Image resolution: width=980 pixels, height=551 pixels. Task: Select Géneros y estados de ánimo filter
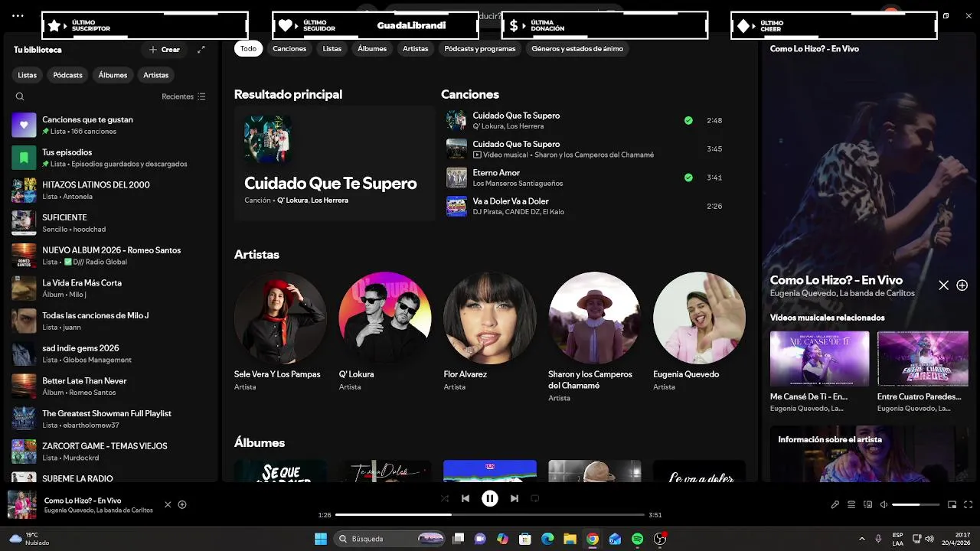(577, 48)
